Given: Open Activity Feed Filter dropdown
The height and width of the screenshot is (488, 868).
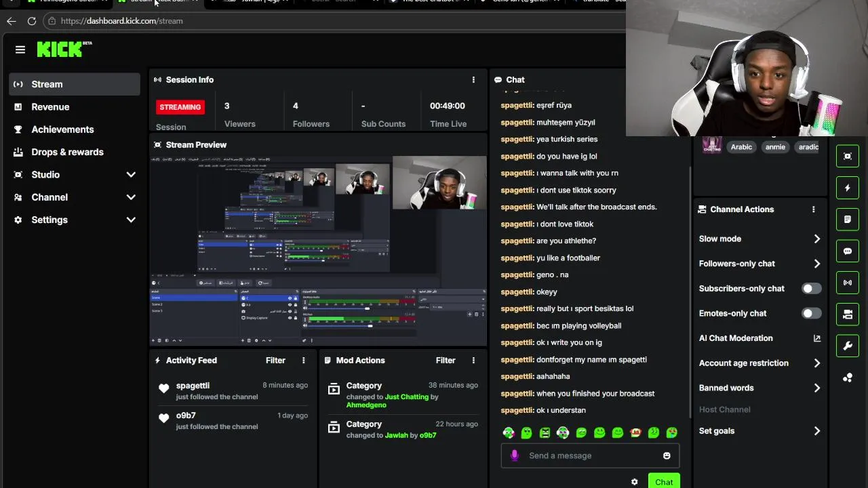Looking at the screenshot, I should click(275, 361).
